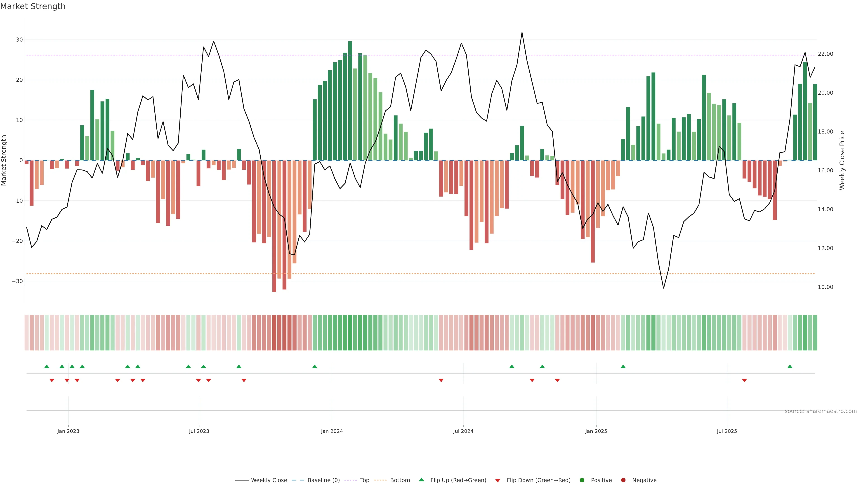Click the Weekly Close Price axis title
This screenshot has height=488, width=868.
coord(842,160)
